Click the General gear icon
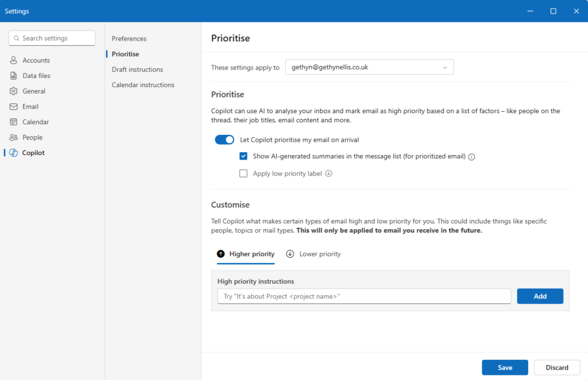This screenshot has width=588, height=380. point(14,91)
